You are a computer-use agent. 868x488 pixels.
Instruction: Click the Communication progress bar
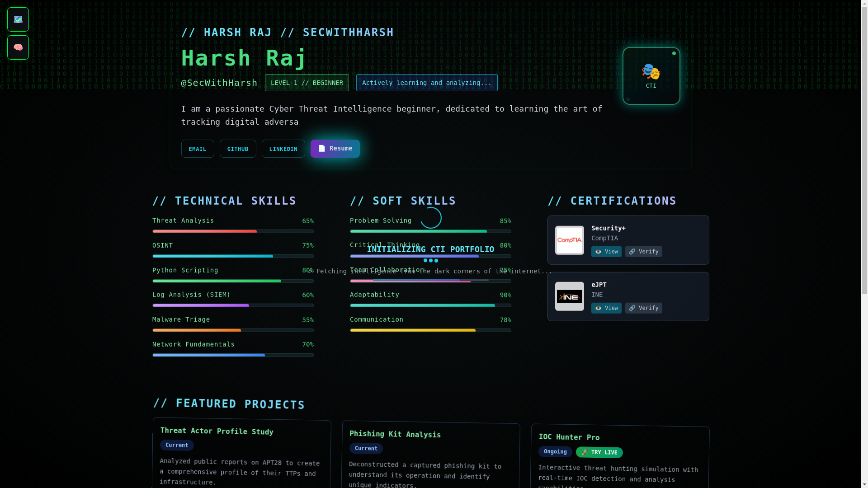(x=430, y=330)
